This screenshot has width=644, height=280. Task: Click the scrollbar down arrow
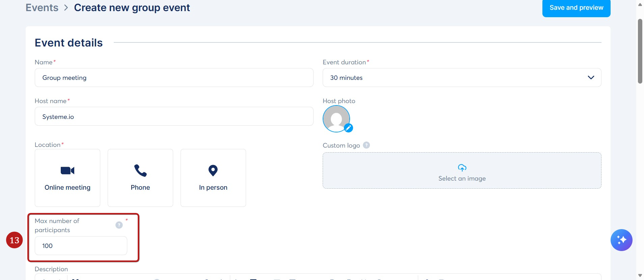point(640,276)
